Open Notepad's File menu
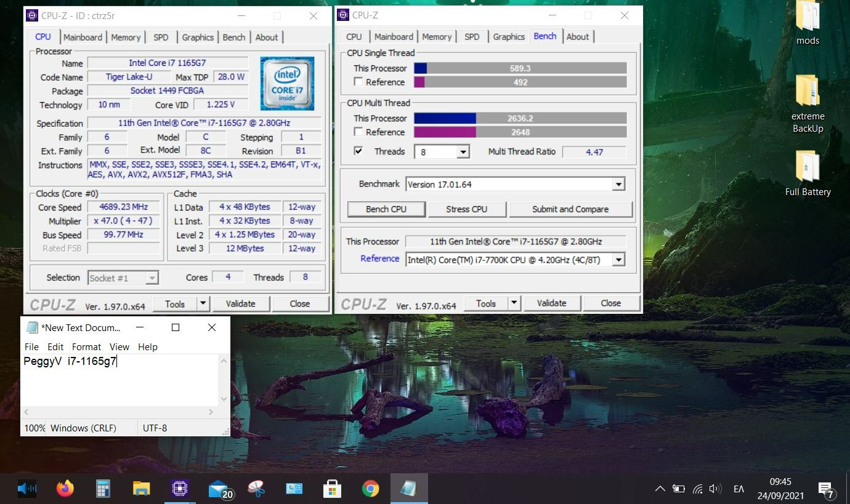 pyautogui.click(x=31, y=347)
